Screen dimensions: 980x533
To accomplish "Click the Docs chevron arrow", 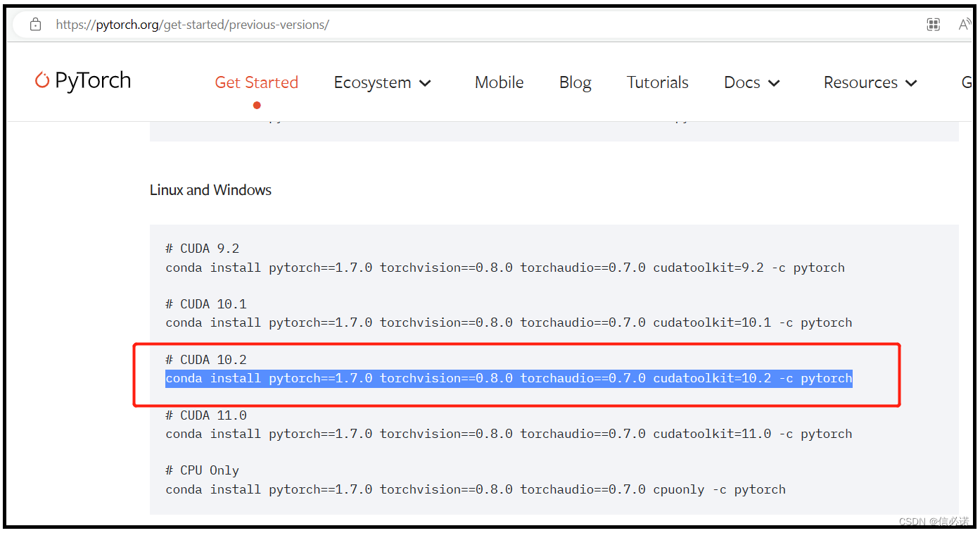I will point(774,83).
